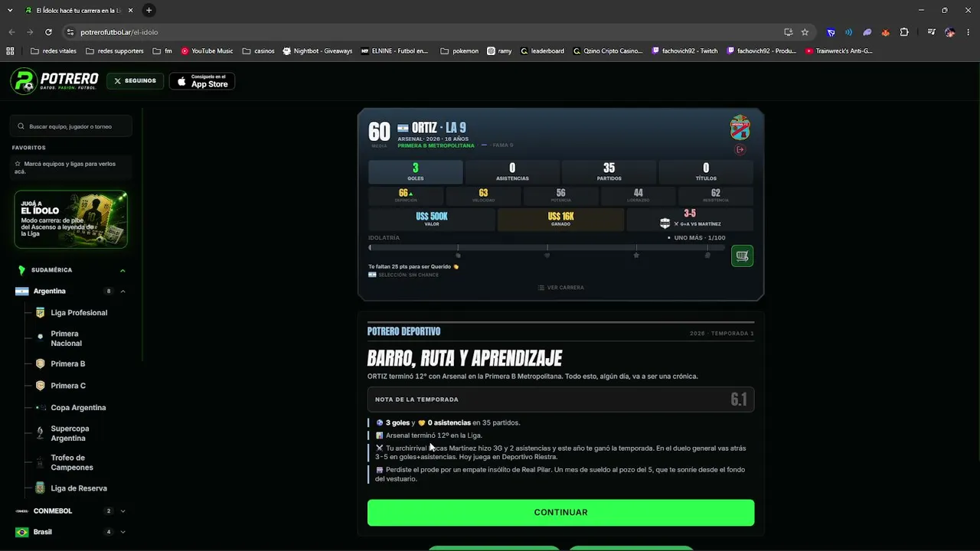The width and height of the screenshot is (980, 551).
Task: Click the Seguinos X follow button
Action: pos(136,81)
